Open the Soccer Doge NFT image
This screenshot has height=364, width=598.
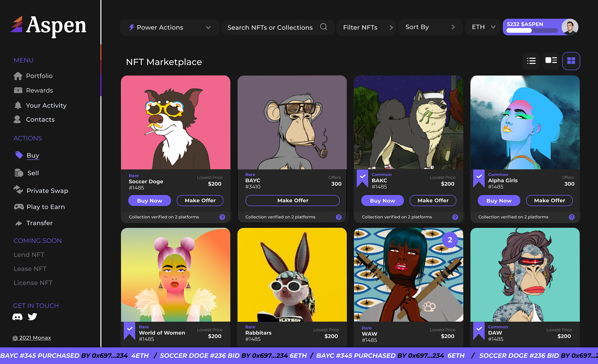pos(176,122)
